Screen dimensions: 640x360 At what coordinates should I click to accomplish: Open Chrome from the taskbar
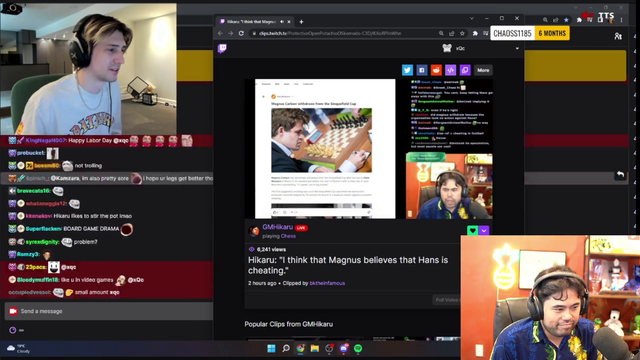point(300,349)
